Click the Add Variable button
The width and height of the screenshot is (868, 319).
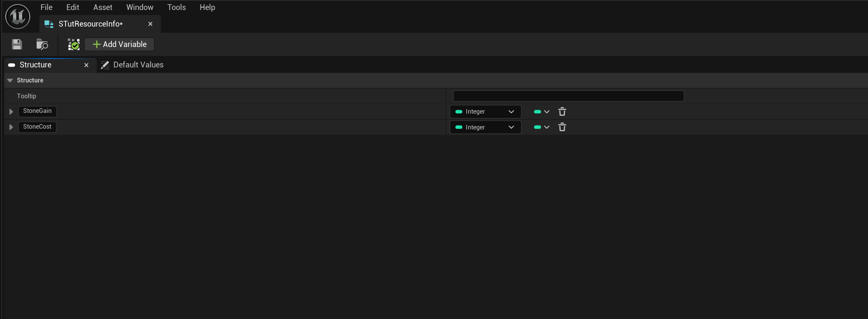pyautogui.click(x=120, y=44)
